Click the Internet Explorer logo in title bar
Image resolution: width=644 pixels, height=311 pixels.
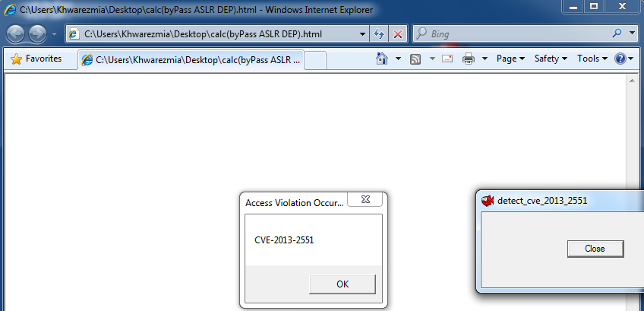pyautogui.click(x=11, y=9)
